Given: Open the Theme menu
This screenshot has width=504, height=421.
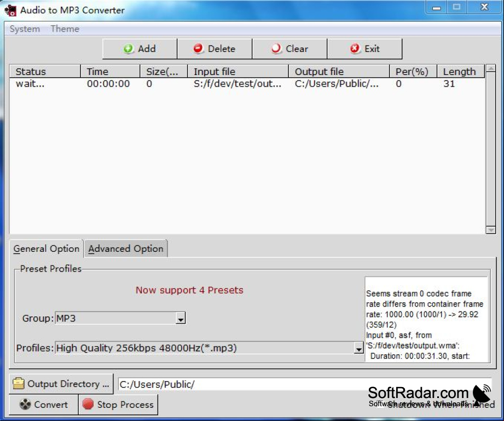Looking at the screenshot, I should click(65, 29).
